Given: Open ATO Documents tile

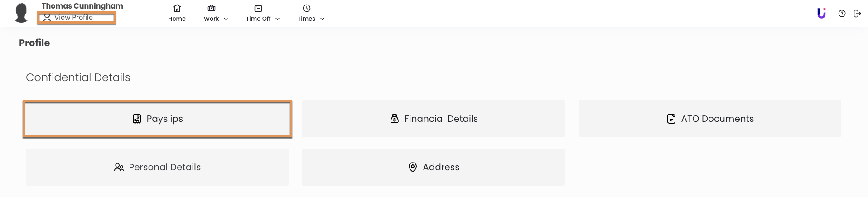Looking at the screenshot, I should point(710,119).
